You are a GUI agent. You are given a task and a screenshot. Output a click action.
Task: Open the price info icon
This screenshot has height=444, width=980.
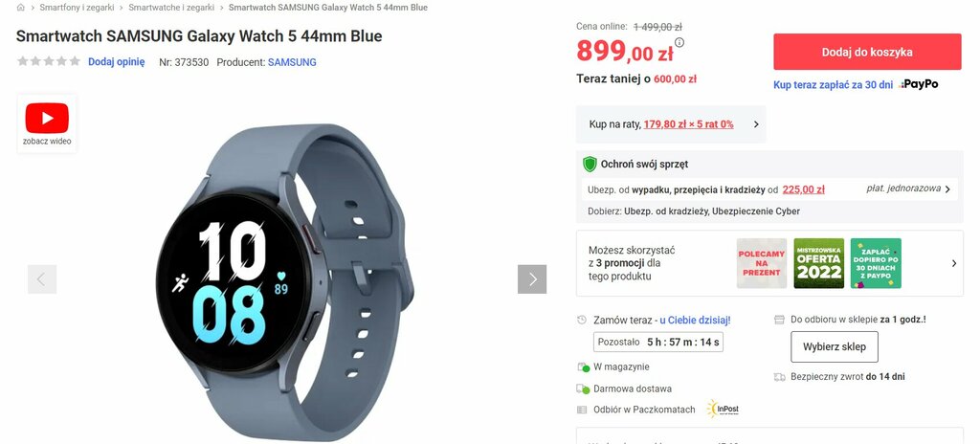click(x=679, y=42)
